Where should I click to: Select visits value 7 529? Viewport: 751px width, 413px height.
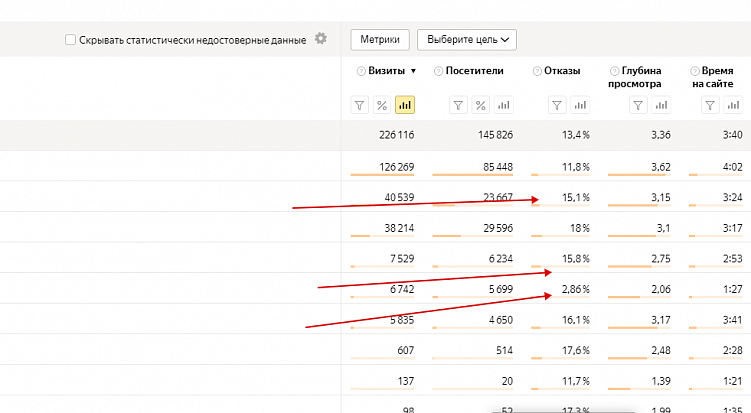click(x=402, y=259)
